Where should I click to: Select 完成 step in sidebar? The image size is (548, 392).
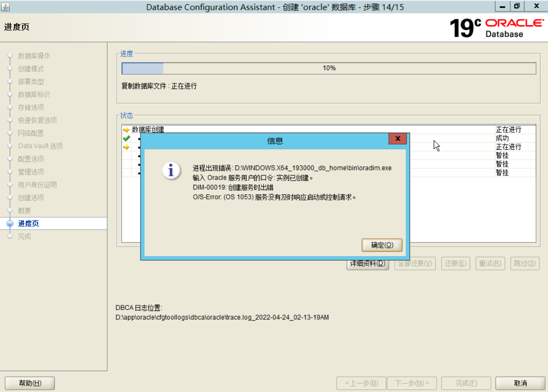tap(24, 237)
